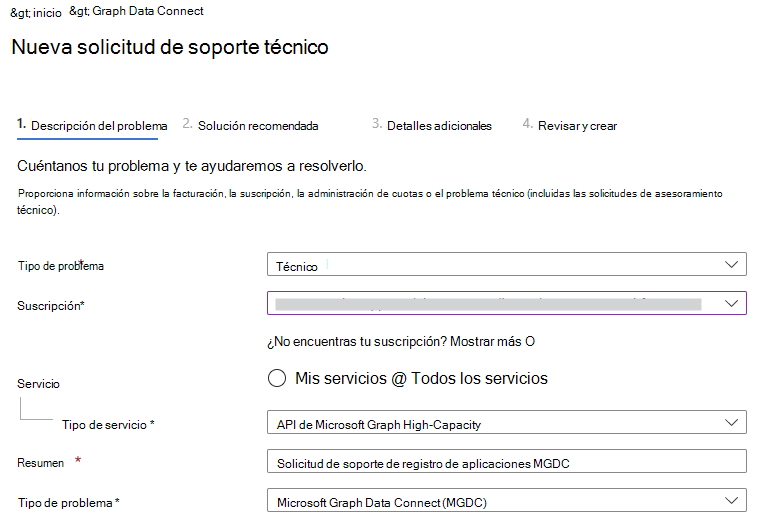Screen dimensions: 758x522
Task: Expand the Suscripción dropdown
Action: coord(507,303)
